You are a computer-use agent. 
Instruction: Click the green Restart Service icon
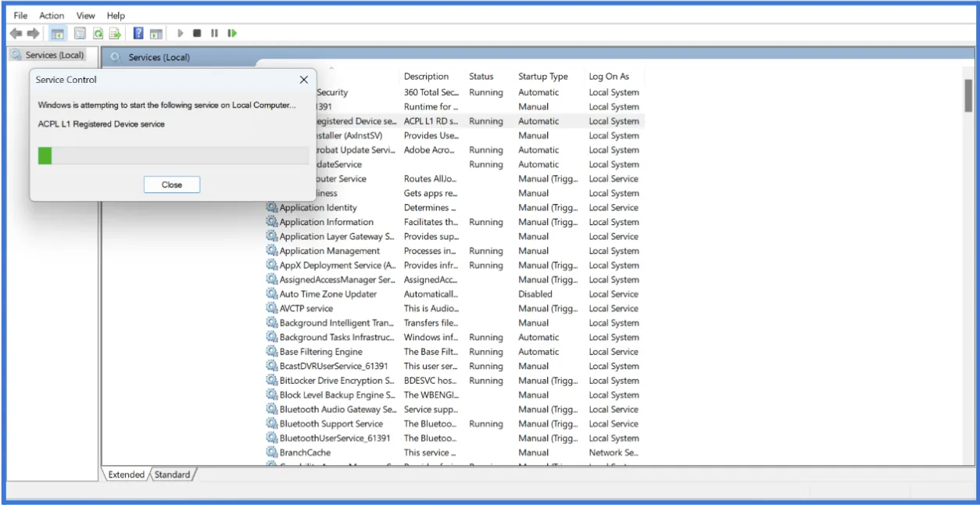tap(232, 34)
